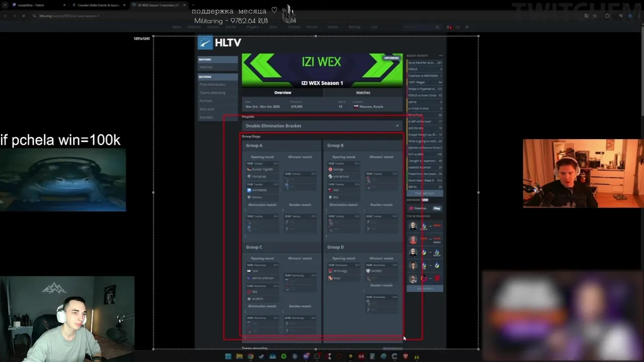Image resolution: width=644 pixels, height=362 pixels.
Task: Jump to the Map pool section
Action: point(217,109)
